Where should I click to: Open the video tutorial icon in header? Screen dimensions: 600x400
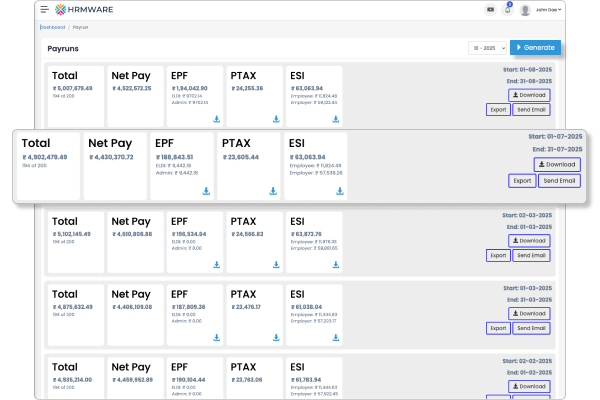490,9
